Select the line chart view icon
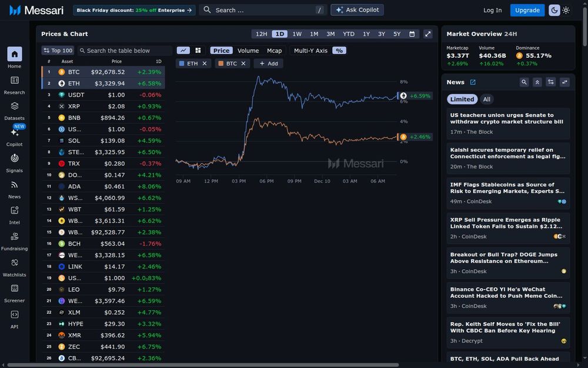This screenshot has width=588, height=368. tap(183, 50)
